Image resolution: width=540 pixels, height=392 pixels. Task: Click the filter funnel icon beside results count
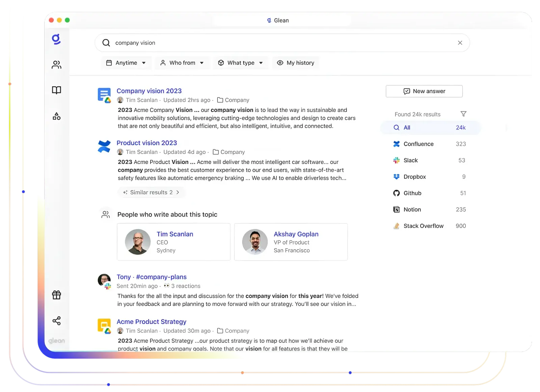click(463, 114)
